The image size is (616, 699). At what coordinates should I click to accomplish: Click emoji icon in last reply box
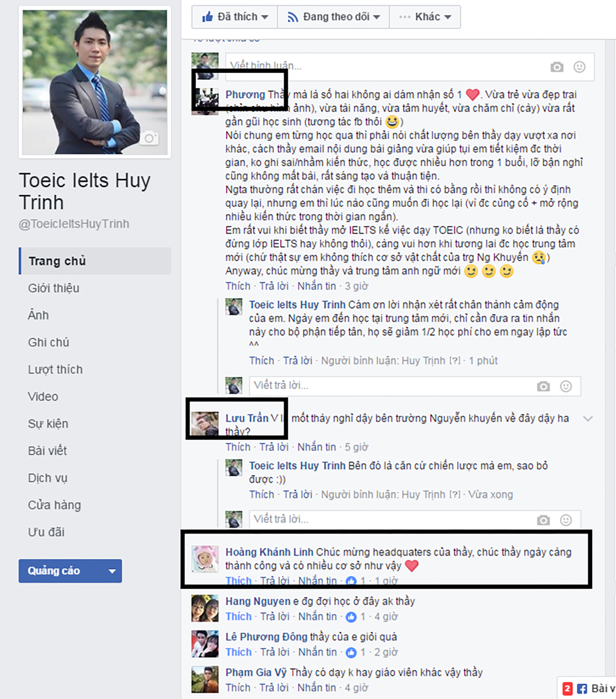(566, 520)
